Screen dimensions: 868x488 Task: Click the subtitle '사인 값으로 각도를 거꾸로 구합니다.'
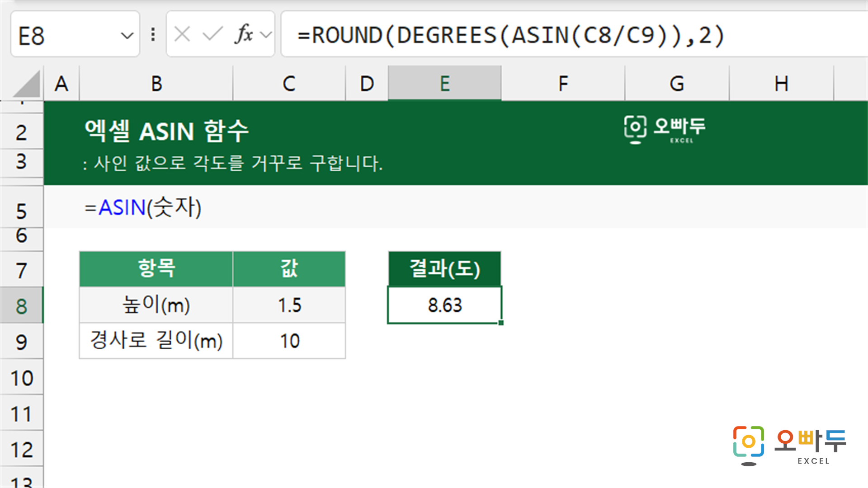click(x=238, y=163)
